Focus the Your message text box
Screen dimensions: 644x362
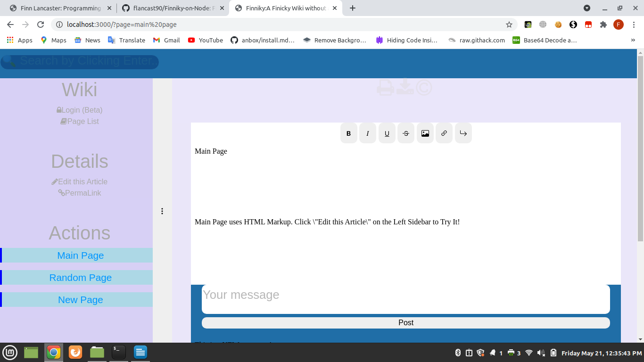[406, 299]
